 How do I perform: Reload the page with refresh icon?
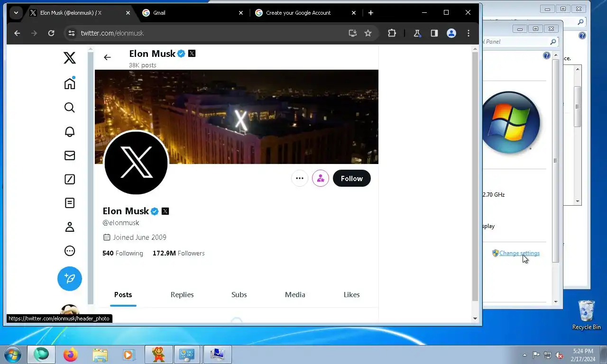pos(51,33)
